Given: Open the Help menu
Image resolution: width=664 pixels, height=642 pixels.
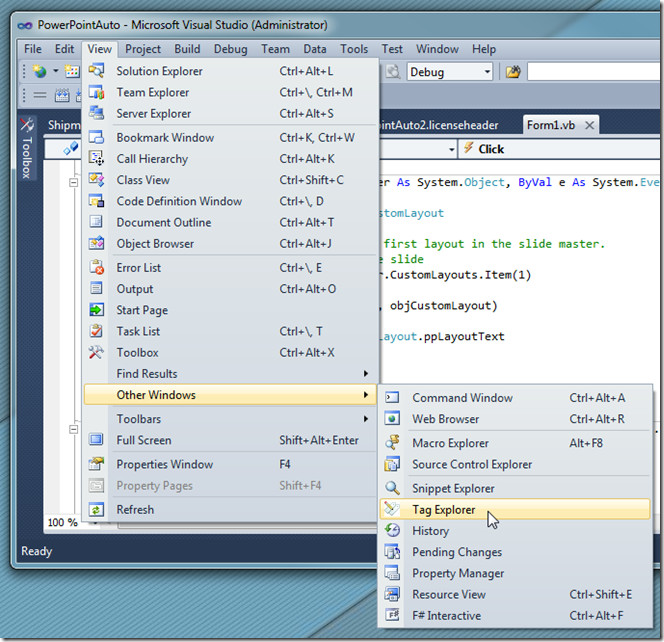Looking at the screenshot, I should pos(484,49).
